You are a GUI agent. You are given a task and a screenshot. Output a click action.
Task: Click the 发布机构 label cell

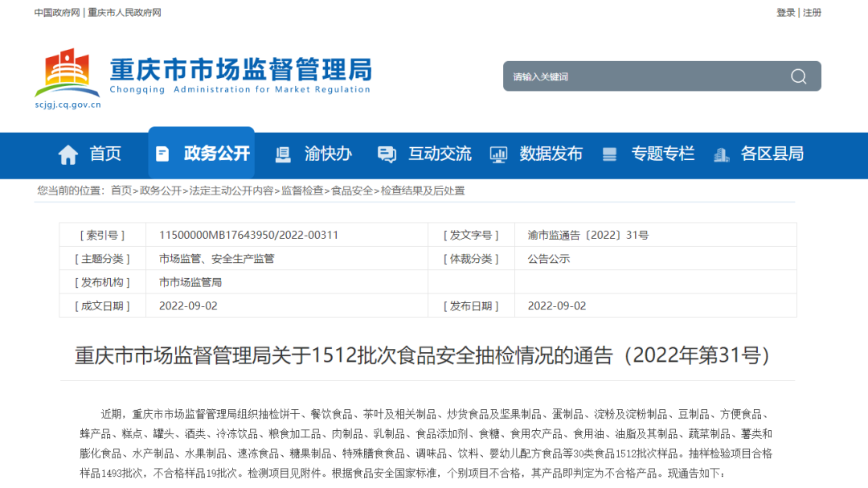102,282
